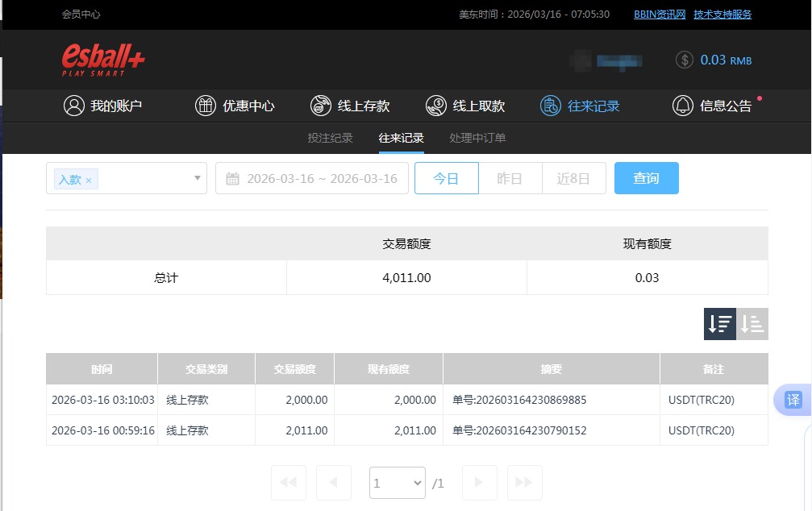
Task: Open 我的账户 via the person icon
Action: tap(74, 106)
